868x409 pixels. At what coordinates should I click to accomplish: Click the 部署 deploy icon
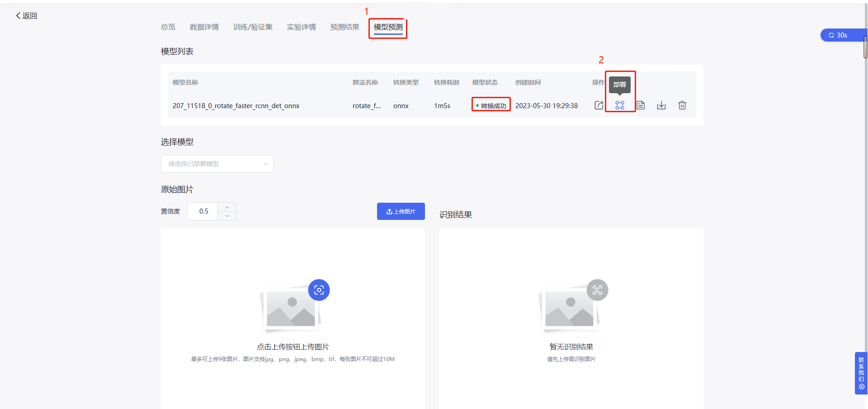coord(620,105)
